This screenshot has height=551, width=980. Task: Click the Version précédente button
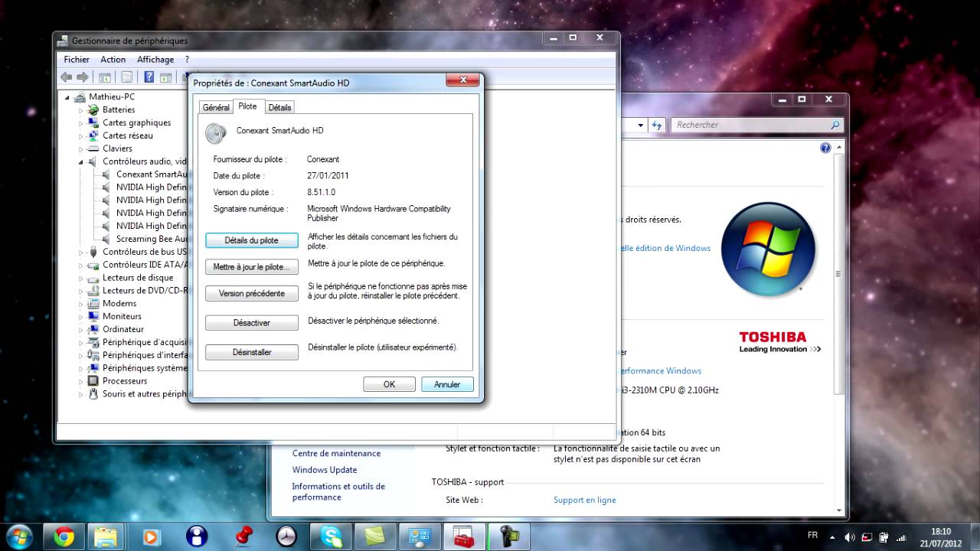(x=252, y=293)
